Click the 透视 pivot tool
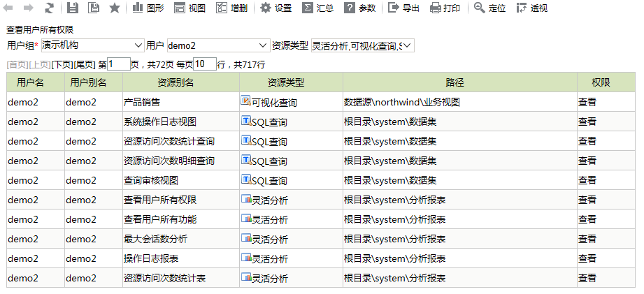The image size is (644, 294). (532, 8)
